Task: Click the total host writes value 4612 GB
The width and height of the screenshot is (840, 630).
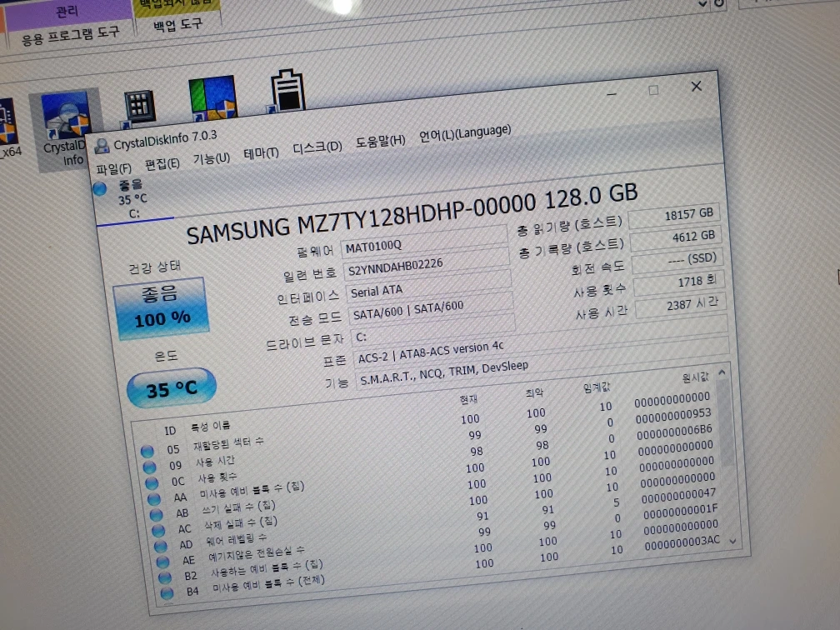Action: pyautogui.click(x=676, y=238)
